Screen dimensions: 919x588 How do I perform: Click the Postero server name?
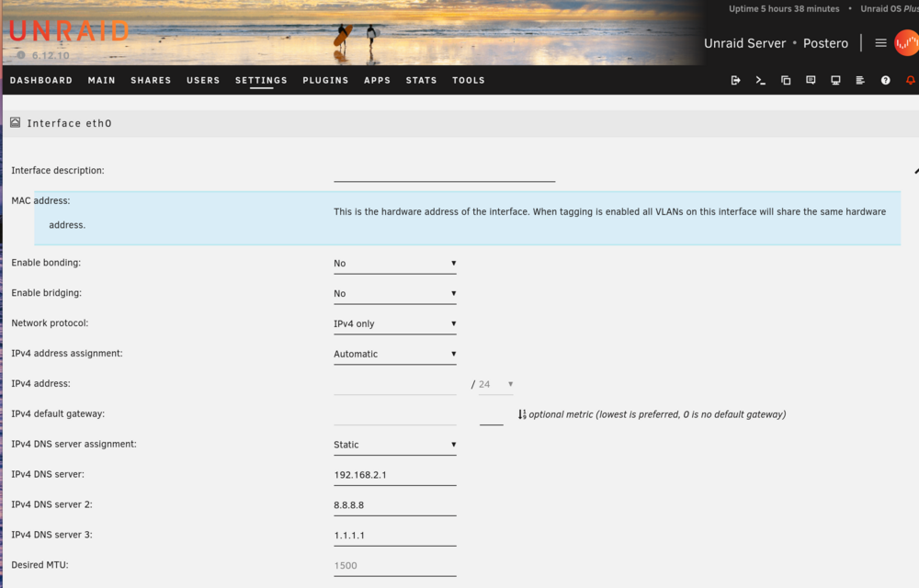click(825, 43)
